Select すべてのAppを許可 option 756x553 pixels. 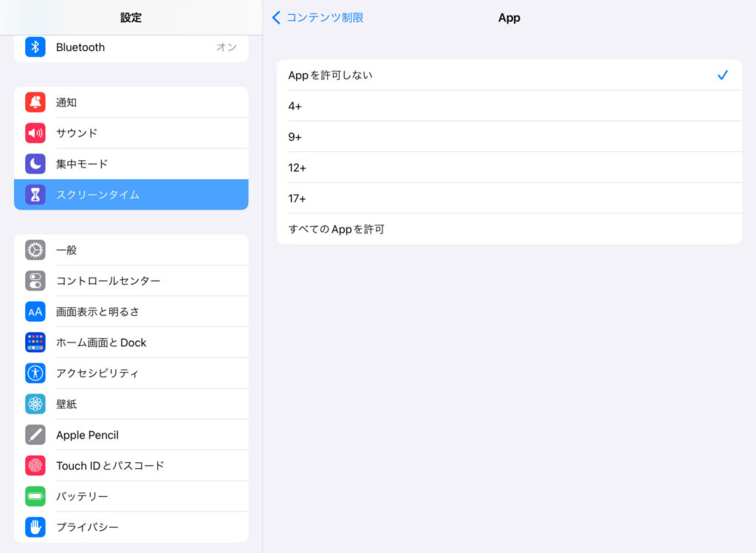point(509,230)
